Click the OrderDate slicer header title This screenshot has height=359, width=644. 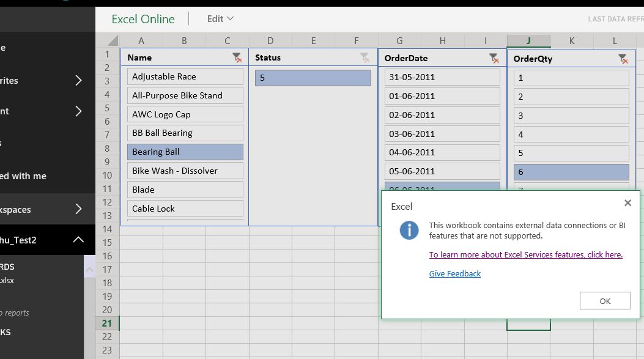pos(405,58)
